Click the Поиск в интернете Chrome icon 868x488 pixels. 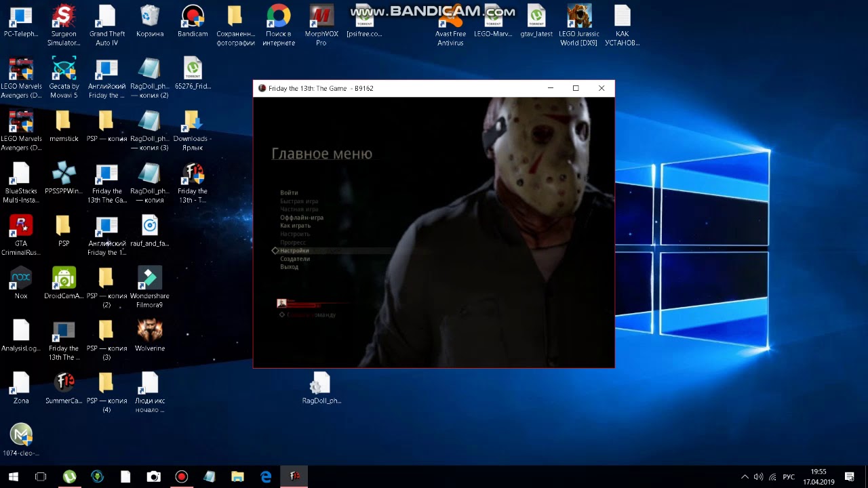pyautogui.click(x=279, y=26)
